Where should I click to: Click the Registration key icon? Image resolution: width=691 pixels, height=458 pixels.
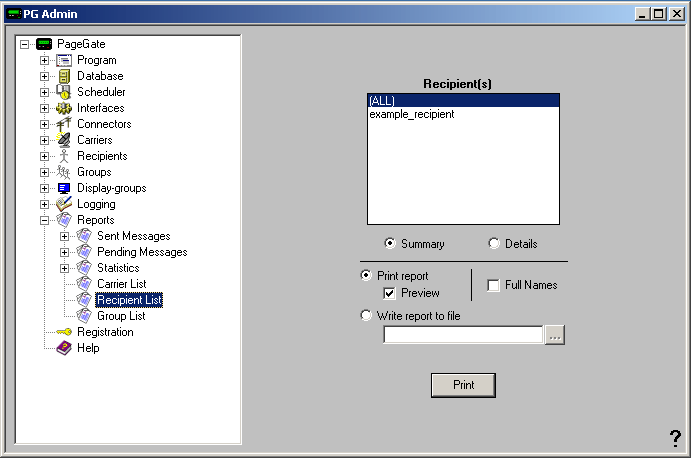tap(64, 332)
